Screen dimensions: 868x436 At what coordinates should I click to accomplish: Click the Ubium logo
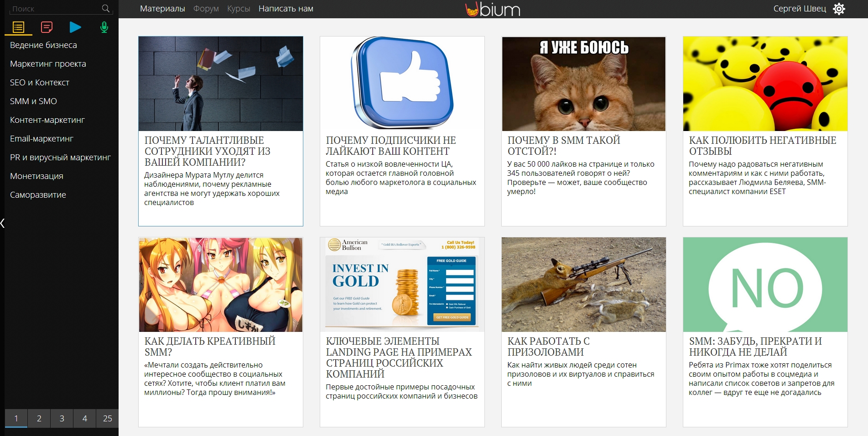[x=493, y=9]
